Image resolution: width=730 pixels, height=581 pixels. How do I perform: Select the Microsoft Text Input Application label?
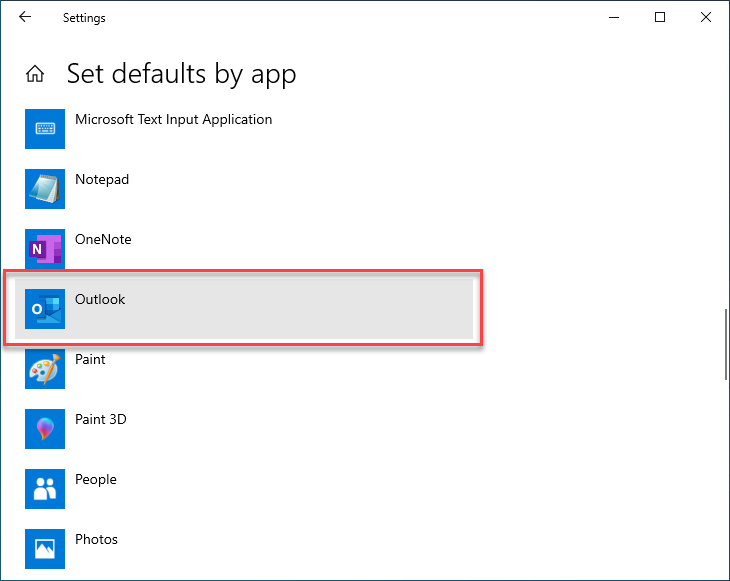(174, 120)
